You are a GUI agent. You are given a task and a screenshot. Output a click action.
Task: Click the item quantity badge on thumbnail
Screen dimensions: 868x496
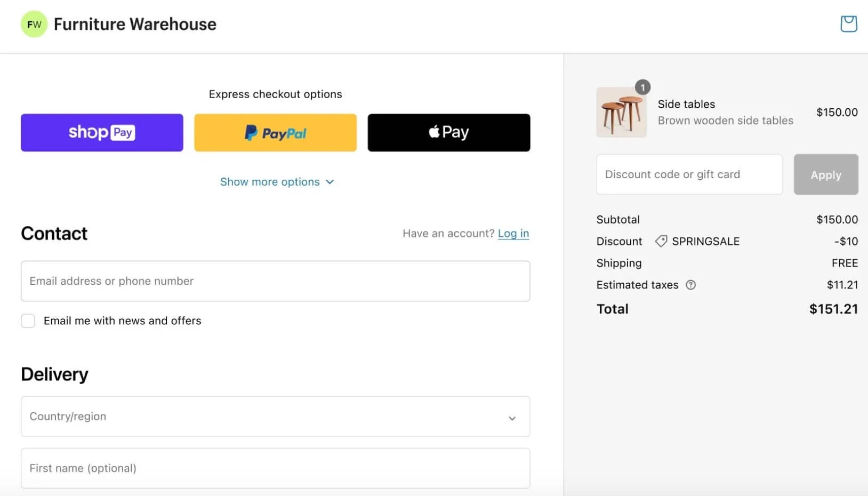click(x=642, y=87)
